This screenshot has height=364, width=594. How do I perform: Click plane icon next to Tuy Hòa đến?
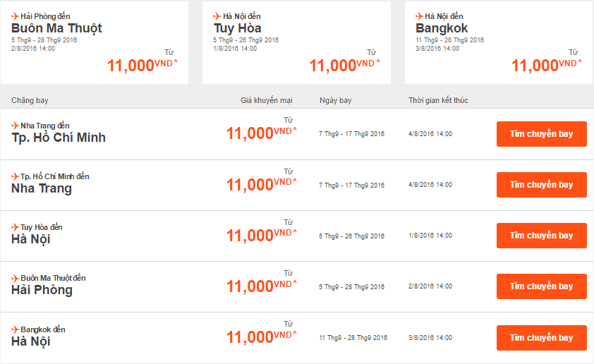point(16,227)
